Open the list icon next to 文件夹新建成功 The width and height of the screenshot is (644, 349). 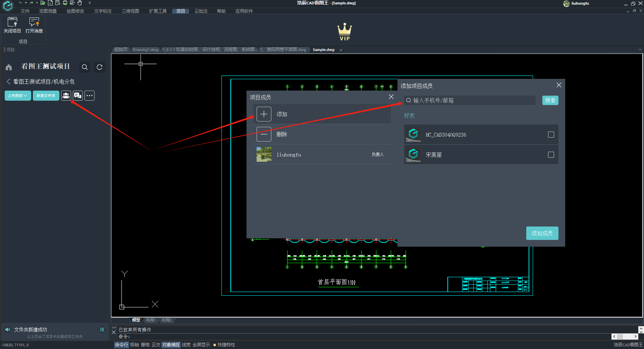pyautogui.click(x=102, y=330)
